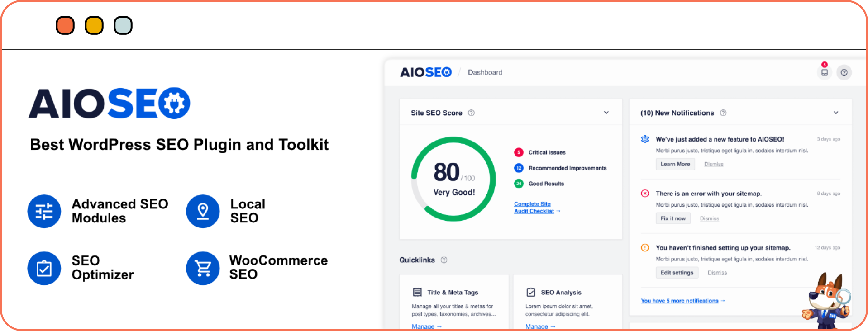Click the Dashboard breadcrumb label
The height and width of the screenshot is (331, 868).
485,72
